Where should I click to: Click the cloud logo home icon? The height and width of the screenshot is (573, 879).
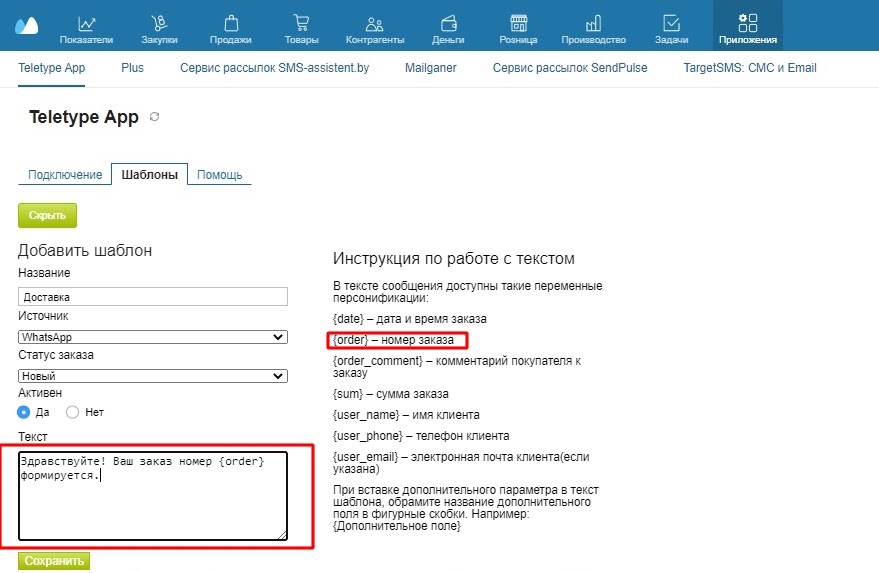pos(26,25)
